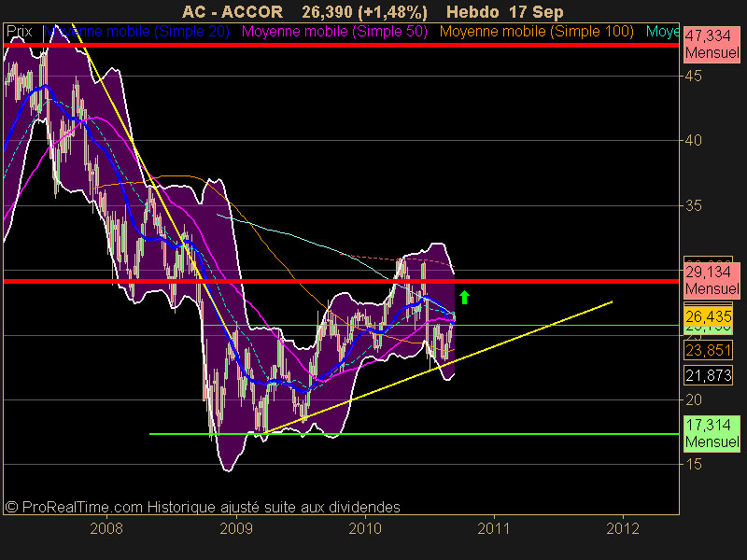Image resolution: width=747 pixels, height=560 pixels.
Task: Click the 2010 year label on time axis
Action: pos(365,528)
